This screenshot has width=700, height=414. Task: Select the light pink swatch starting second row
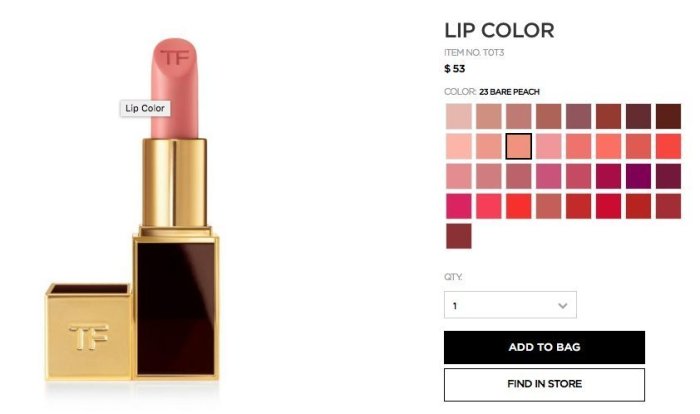point(458,146)
